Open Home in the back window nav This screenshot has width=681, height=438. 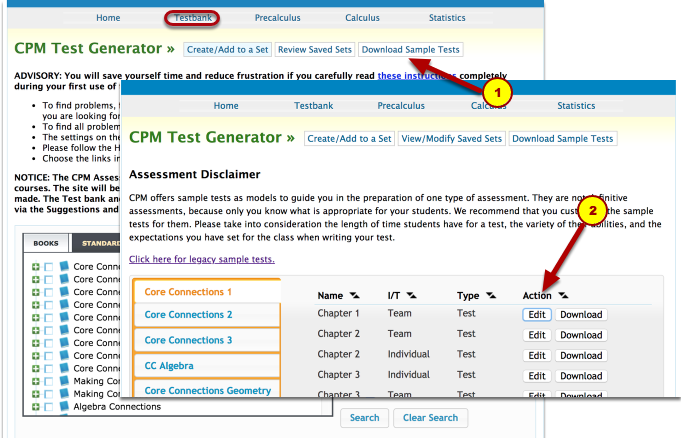(x=108, y=18)
